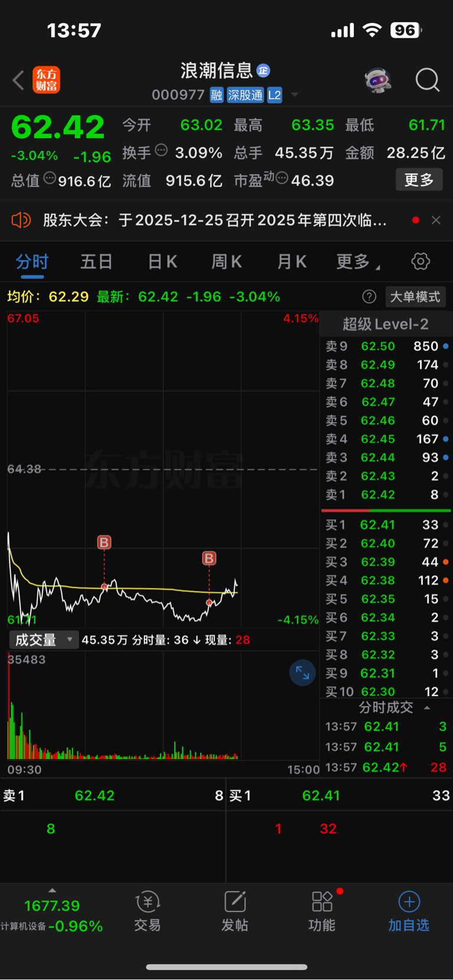This screenshot has width=453, height=980.
Task: Select the 分时 tab
Action: coord(32,262)
